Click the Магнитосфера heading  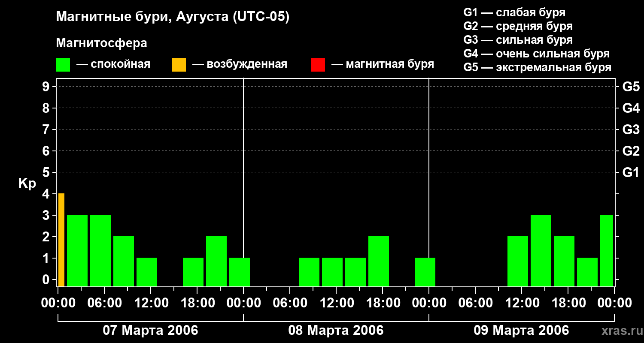pyautogui.click(x=101, y=43)
